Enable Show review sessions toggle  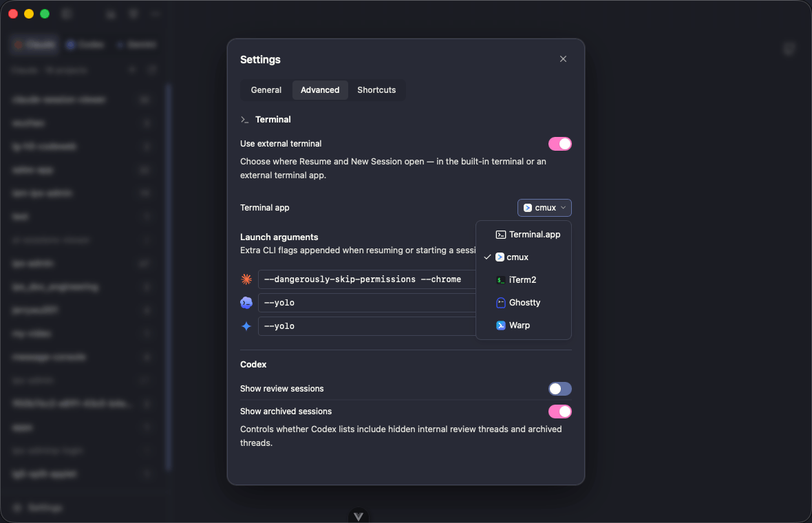(560, 389)
